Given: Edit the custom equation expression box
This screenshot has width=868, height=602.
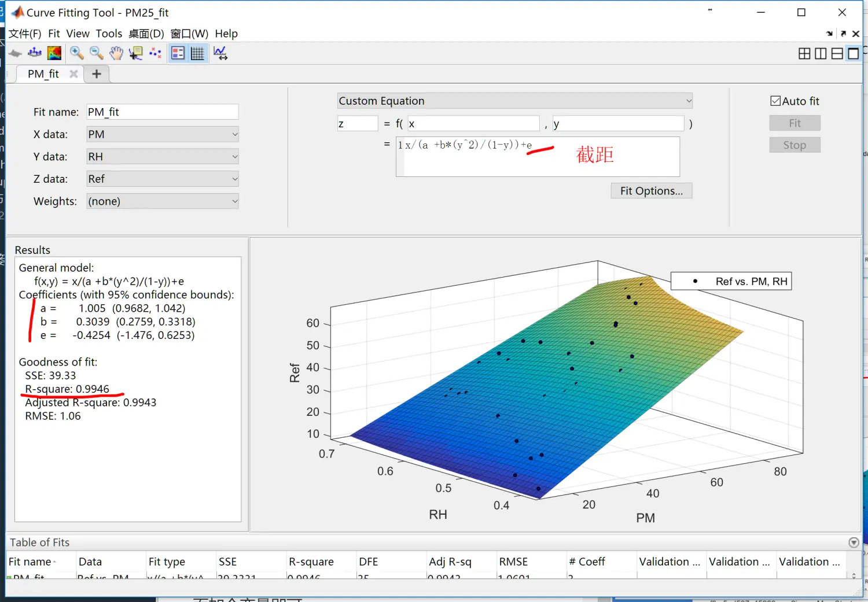Looking at the screenshot, I should (538, 157).
